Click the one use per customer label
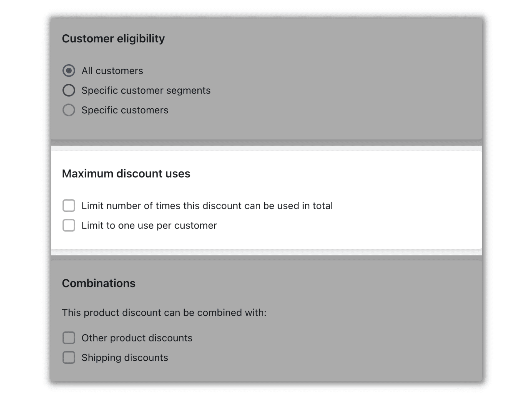 pos(149,226)
